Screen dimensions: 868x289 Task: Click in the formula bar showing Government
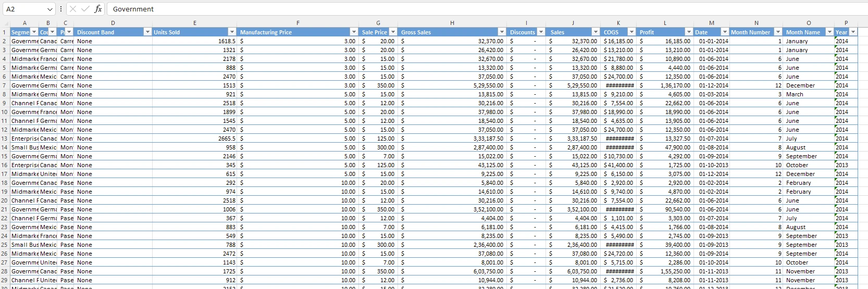pos(469,9)
